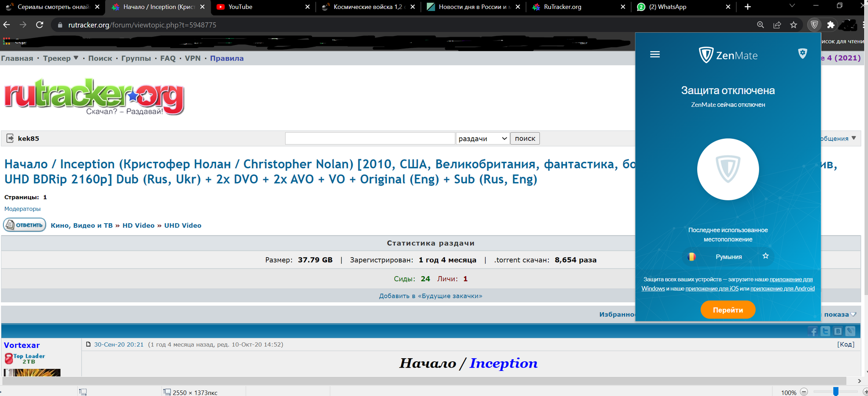Screen dimensions: 868x396
Task: Click the logout icon beside kek85
Action: click(x=10, y=138)
